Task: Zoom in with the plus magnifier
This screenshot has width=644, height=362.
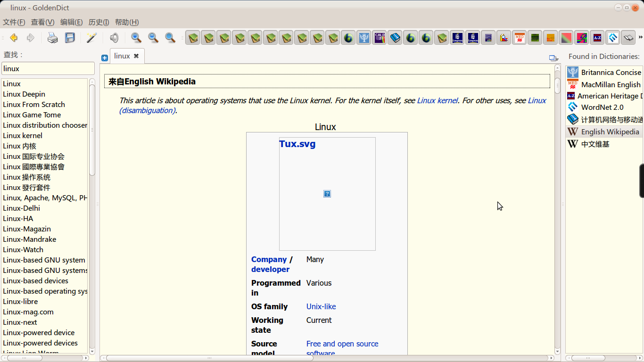Action: (136, 38)
